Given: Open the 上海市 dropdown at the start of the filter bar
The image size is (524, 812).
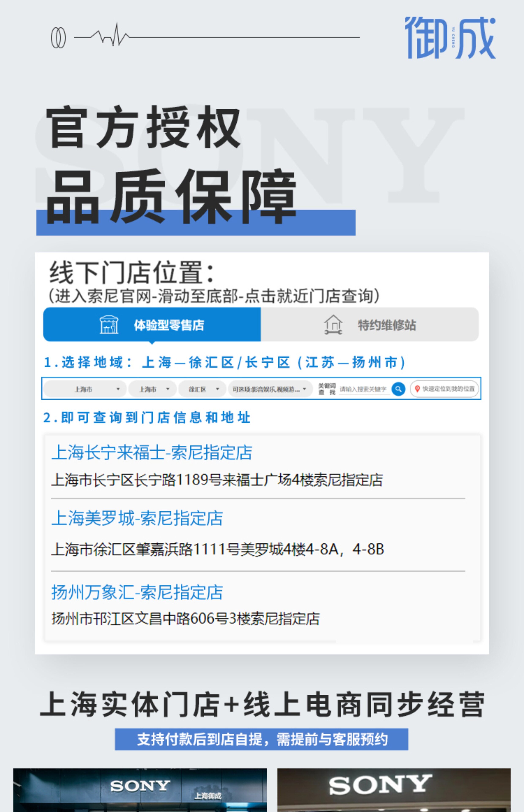Looking at the screenshot, I should point(85,389).
